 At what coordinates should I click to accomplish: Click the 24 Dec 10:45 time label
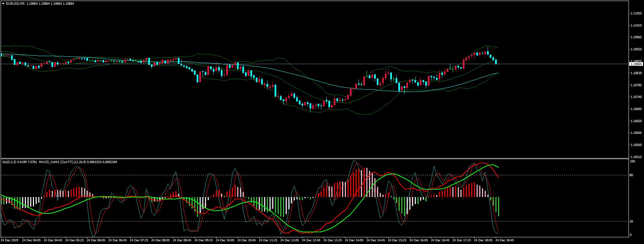(247, 240)
